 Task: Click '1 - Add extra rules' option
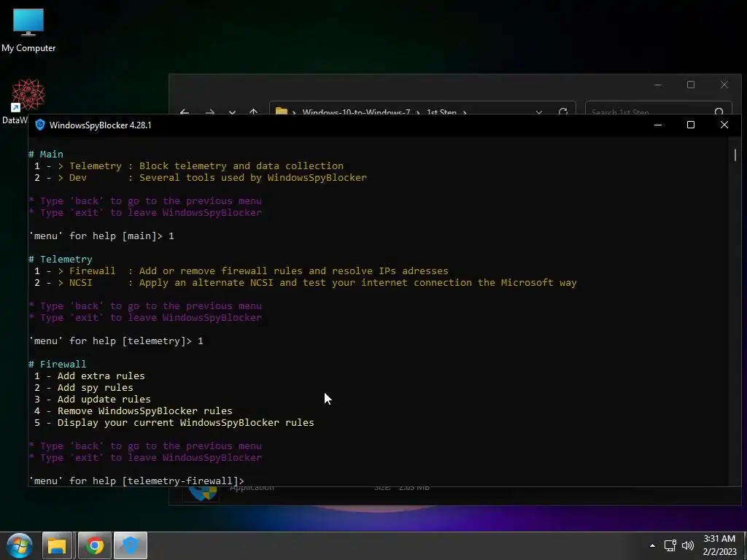pyautogui.click(x=90, y=376)
